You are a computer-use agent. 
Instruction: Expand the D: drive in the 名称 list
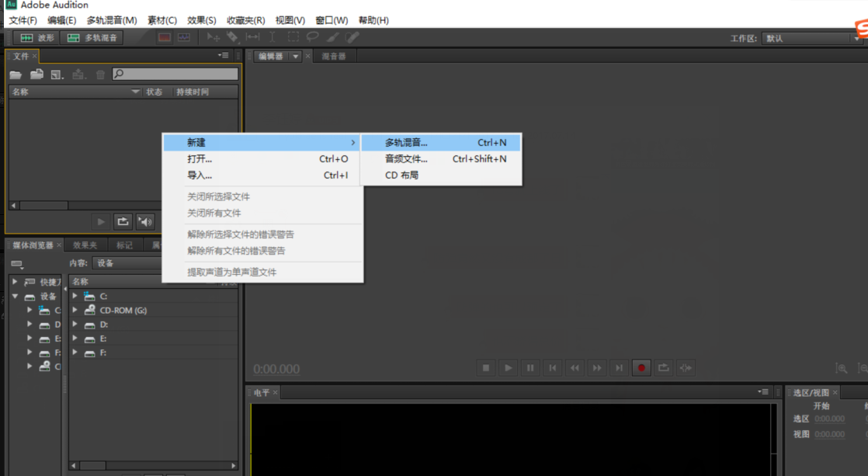click(x=75, y=325)
